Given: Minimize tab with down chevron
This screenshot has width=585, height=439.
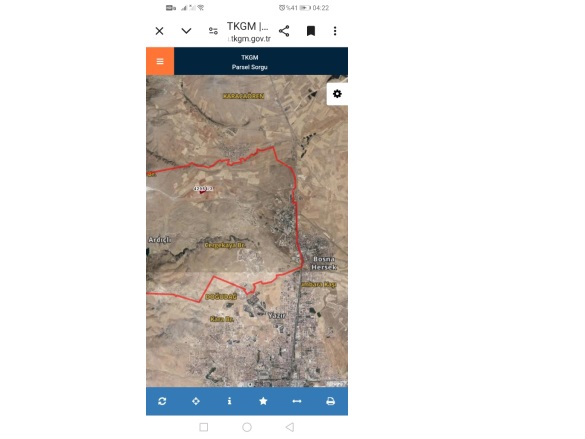Looking at the screenshot, I should pos(186,31).
